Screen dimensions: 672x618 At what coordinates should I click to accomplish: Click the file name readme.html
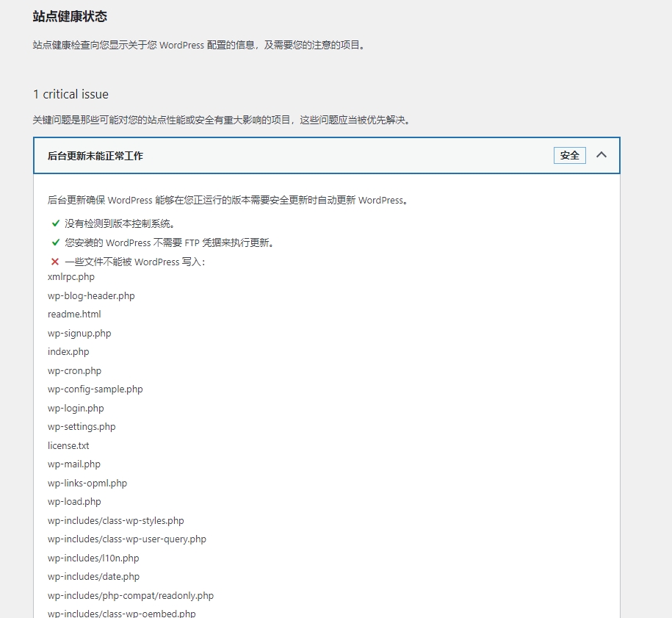click(74, 314)
